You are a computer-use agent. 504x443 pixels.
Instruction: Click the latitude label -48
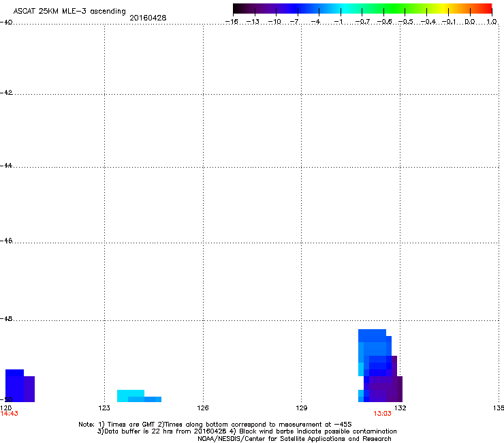(6, 318)
